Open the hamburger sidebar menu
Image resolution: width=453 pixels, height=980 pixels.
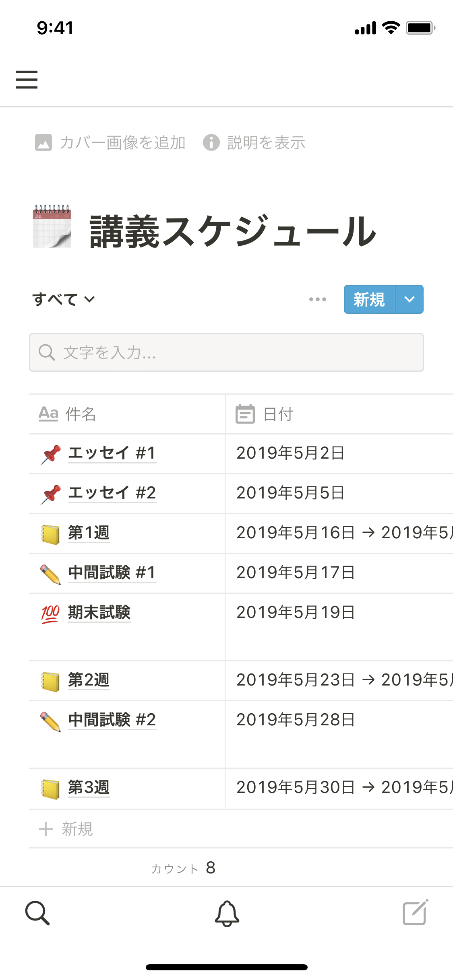point(27,79)
